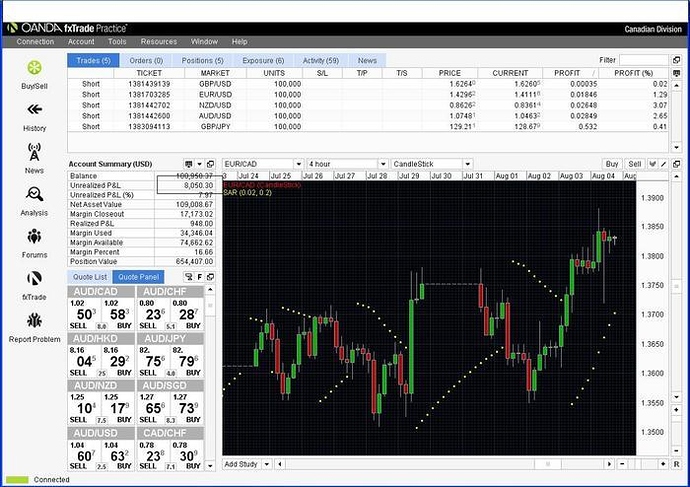
Task: Detach the chart panel into new window
Action: tap(676, 164)
